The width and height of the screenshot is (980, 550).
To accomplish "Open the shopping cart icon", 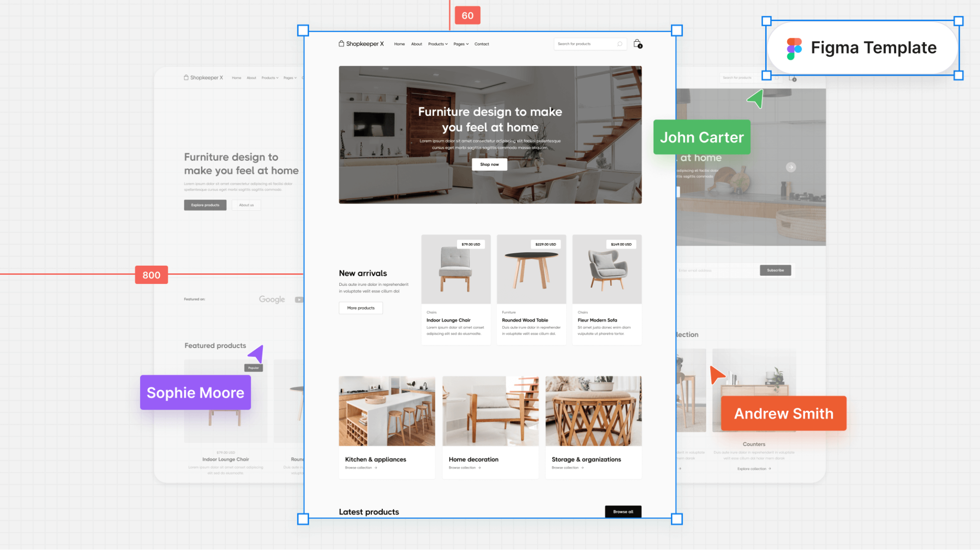I will click(x=637, y=44).
